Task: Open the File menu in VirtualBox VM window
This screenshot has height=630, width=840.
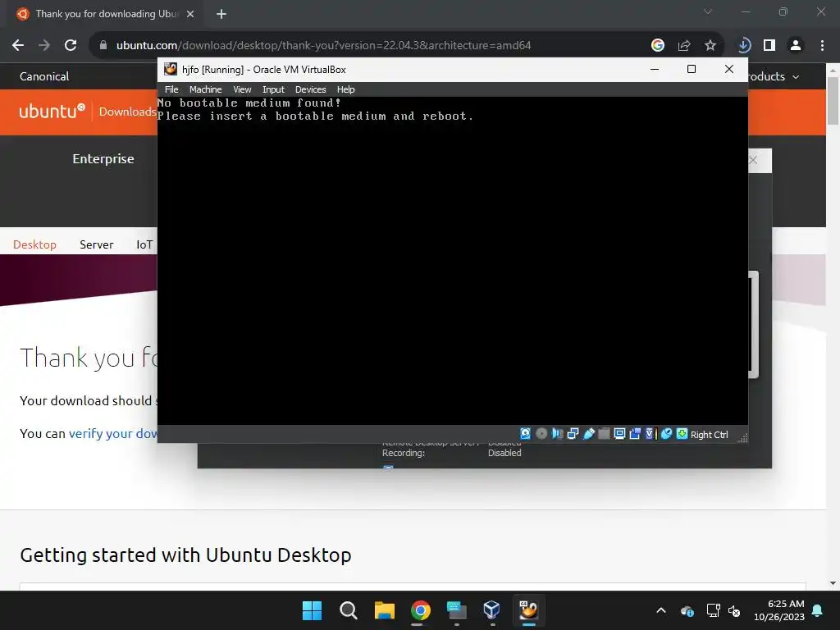Action: coord(171,89)
